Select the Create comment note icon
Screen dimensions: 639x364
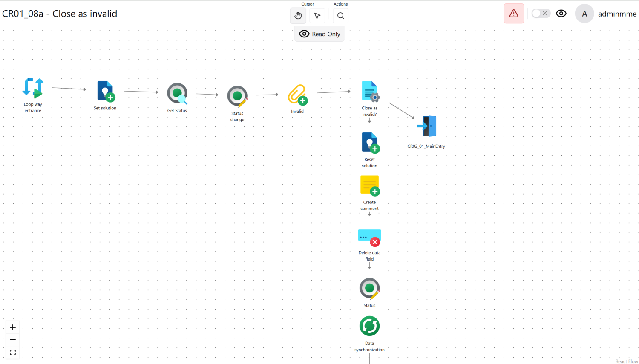(x=370, y=186)
